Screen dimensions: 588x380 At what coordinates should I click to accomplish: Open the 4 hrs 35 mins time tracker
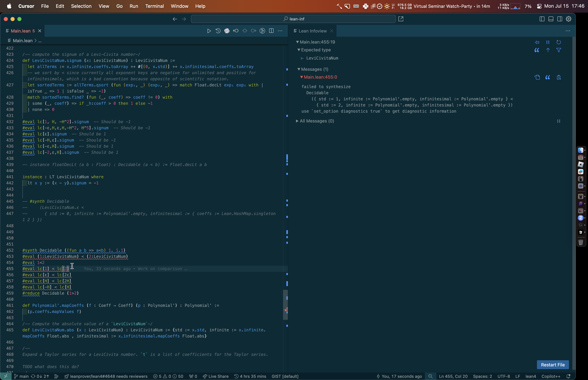tap(250, 376)
